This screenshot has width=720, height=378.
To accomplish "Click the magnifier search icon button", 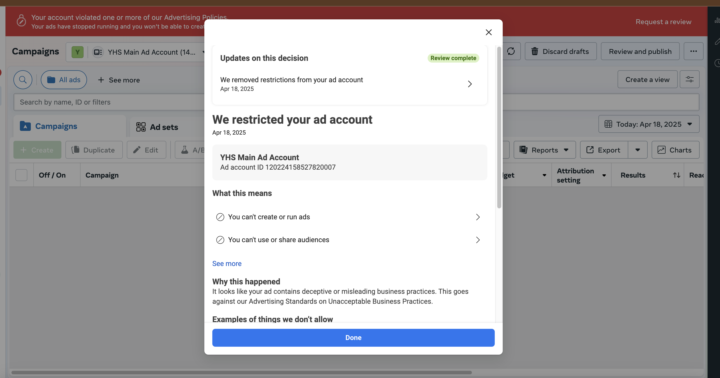I will click(x=22, y=80).
